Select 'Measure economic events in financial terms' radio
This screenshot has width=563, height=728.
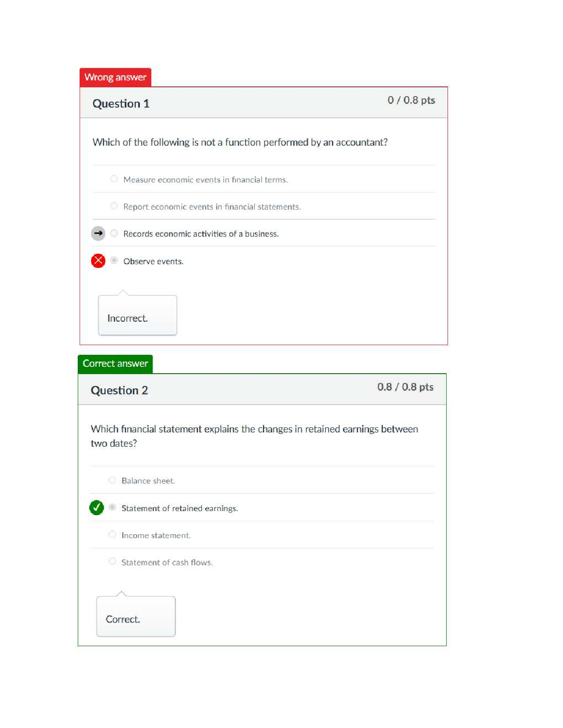(114, 179)
